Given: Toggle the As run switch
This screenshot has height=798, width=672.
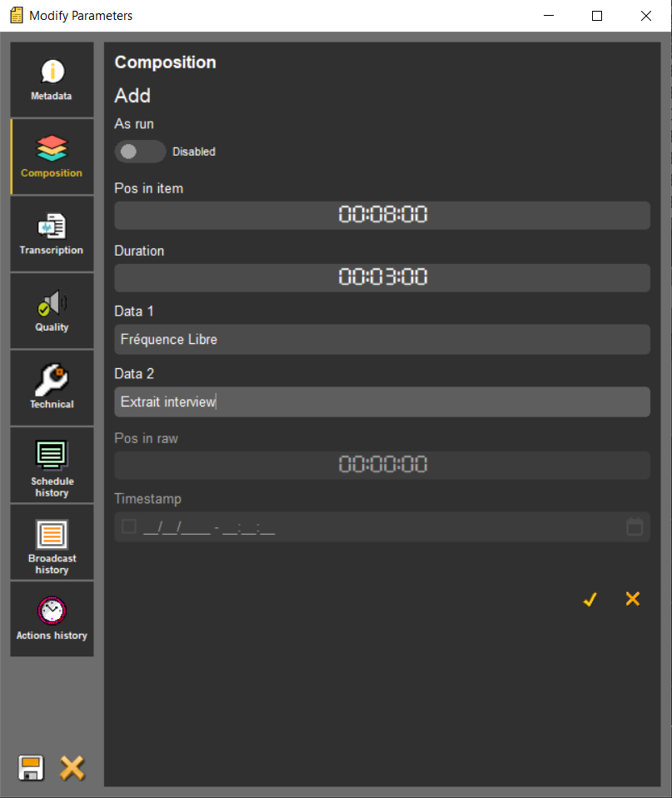Looking at the screenshot, I should tap(139, 152).
